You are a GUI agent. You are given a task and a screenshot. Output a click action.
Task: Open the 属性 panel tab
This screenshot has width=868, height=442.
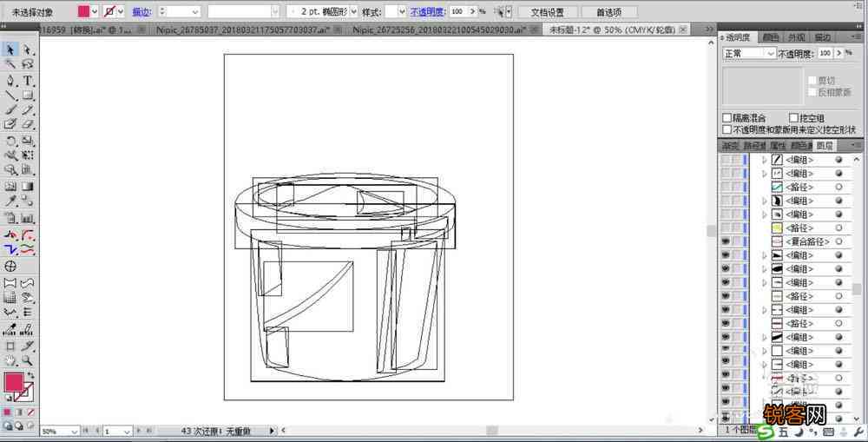click(778, 146)
